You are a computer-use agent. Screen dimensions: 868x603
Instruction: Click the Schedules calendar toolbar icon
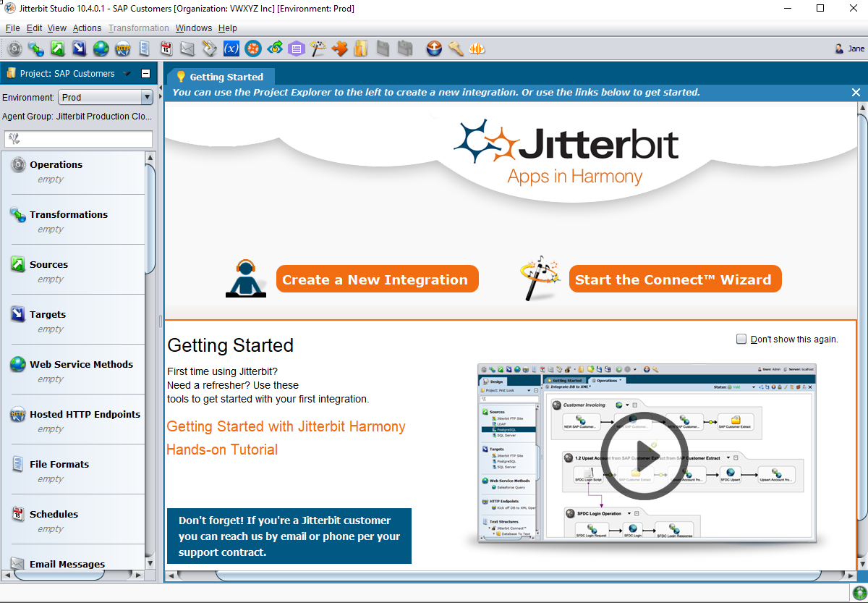coord(166,49)
